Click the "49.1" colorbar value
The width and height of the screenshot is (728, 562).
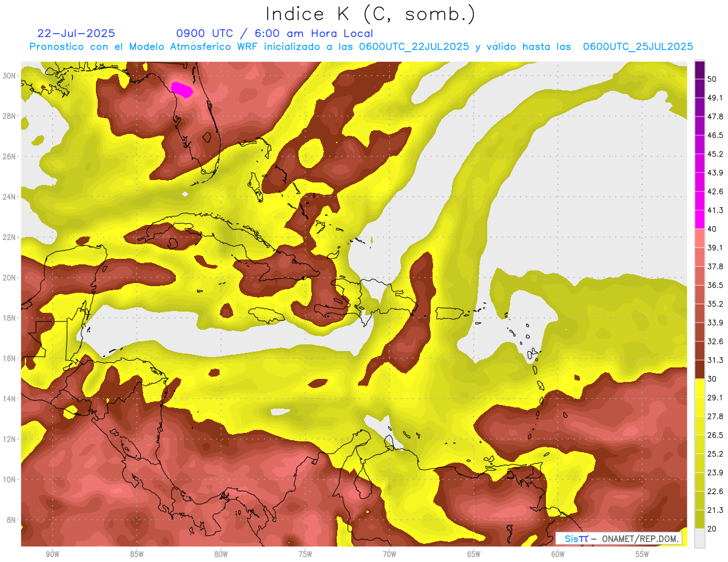coord(716,98)
